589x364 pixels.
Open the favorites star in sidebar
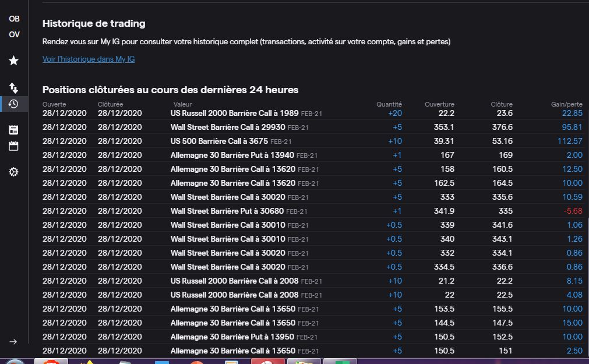[x=14, y=61]
